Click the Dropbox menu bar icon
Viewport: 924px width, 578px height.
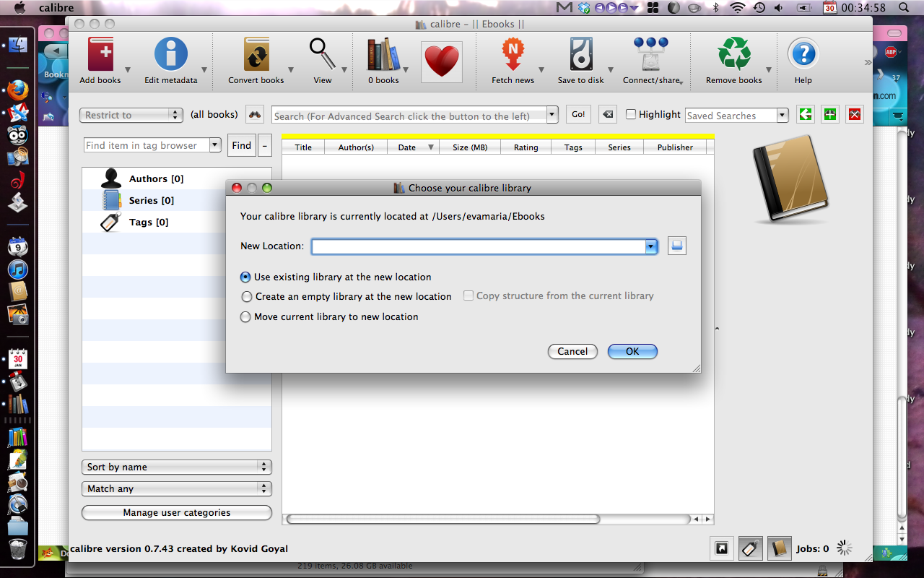584,8
